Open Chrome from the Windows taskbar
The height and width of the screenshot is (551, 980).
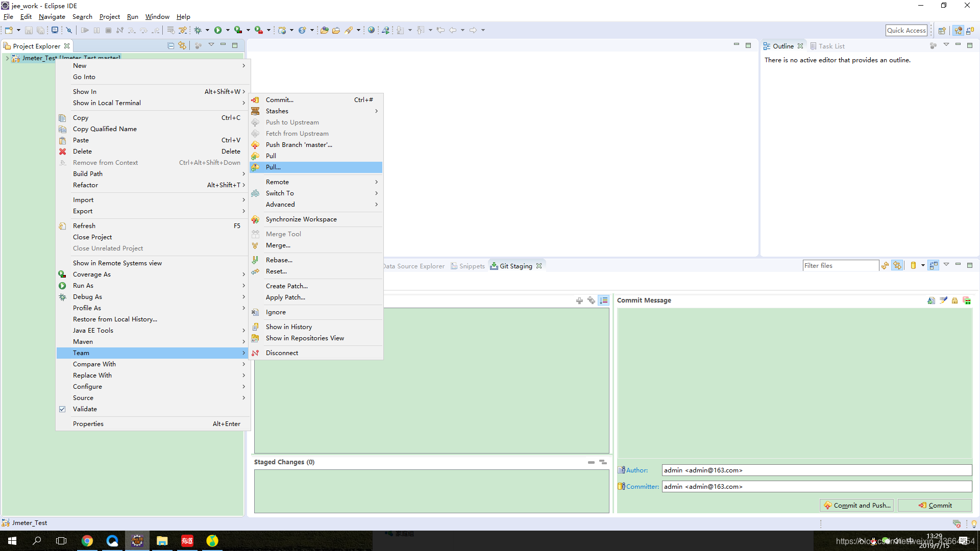(87, 541)
